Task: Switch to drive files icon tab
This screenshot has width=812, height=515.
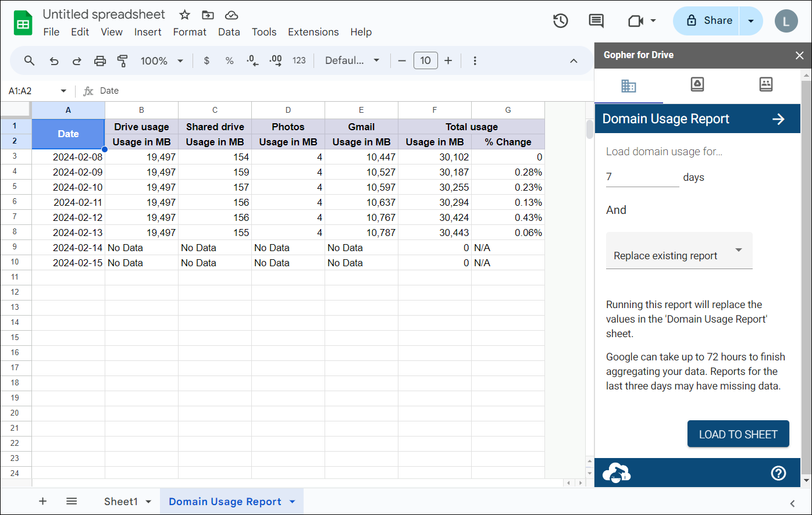Action: tap(697, 85)
